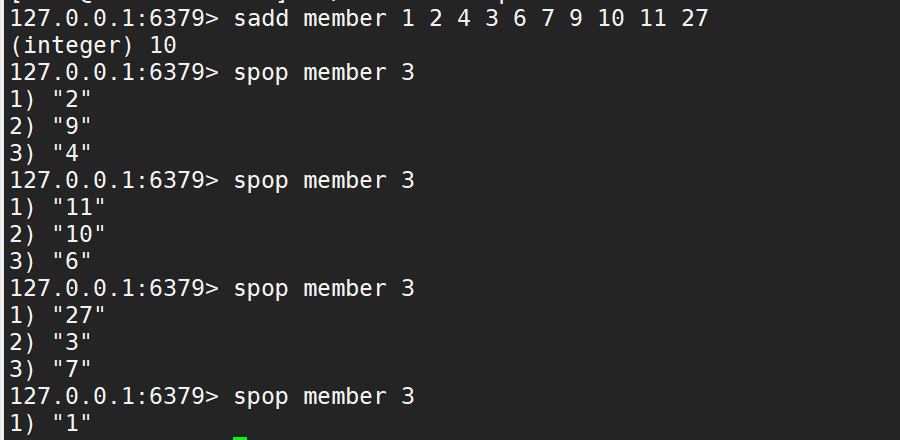Click the output value "27" in quotes

(x=79, y=315)
